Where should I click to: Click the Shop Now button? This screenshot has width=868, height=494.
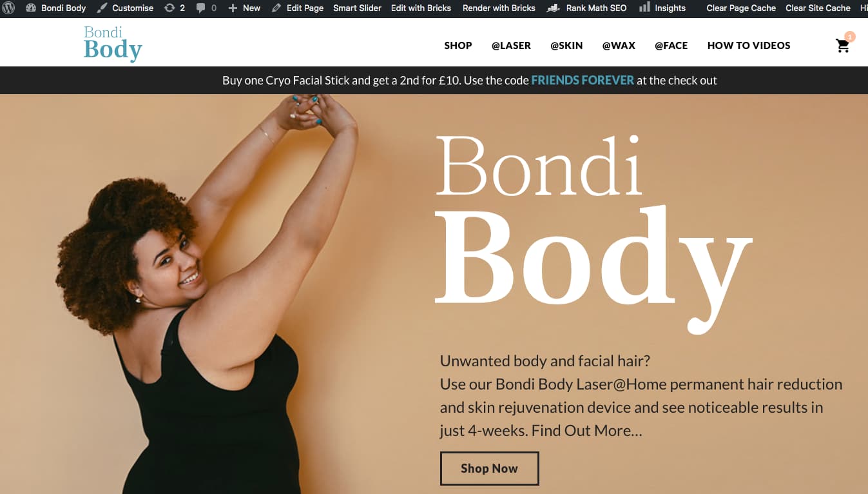click(489, 468)
